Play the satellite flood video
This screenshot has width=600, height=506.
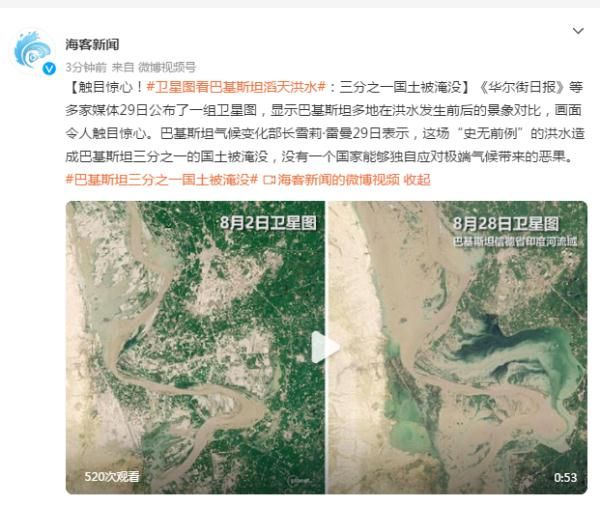(x=325, y=347)
